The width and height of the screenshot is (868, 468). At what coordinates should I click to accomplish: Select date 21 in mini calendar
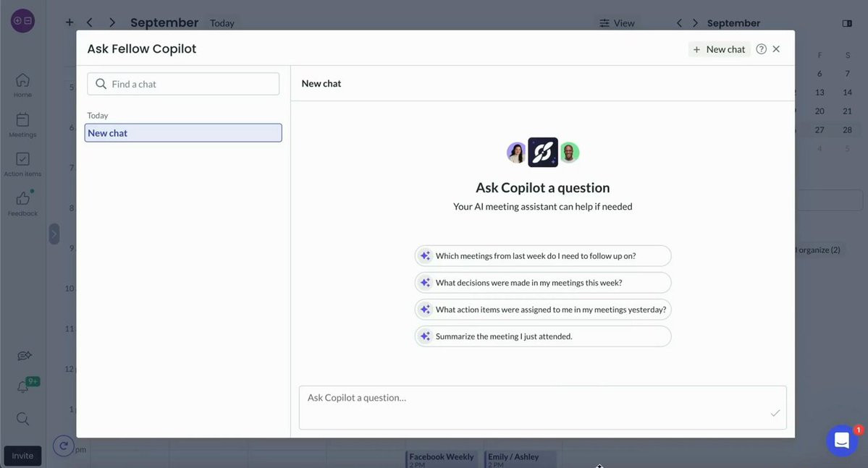847,111
